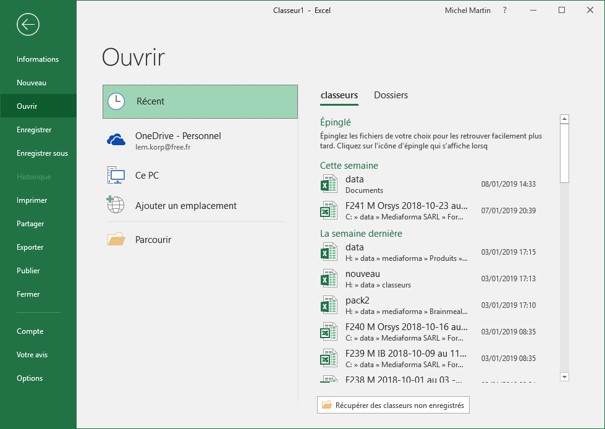The height and width of the screenshot is (429, 605).
Task: Click the back arrow circle icon
Action: [28, 25]
